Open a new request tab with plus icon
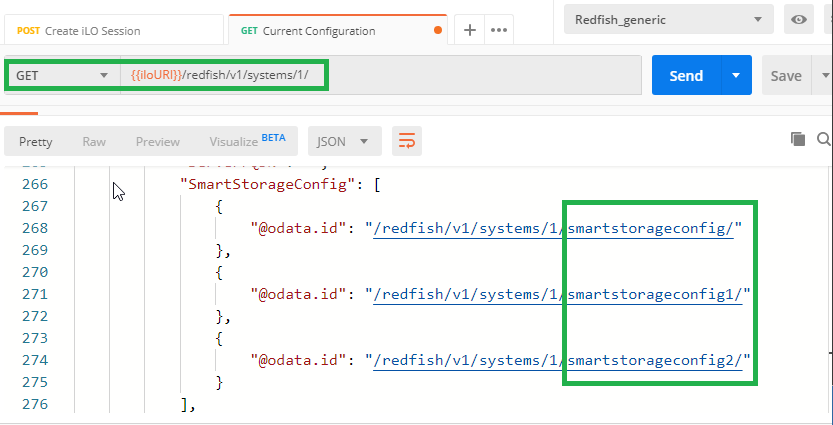This screenshot has height=425, width=833. (x=470, y=30)
